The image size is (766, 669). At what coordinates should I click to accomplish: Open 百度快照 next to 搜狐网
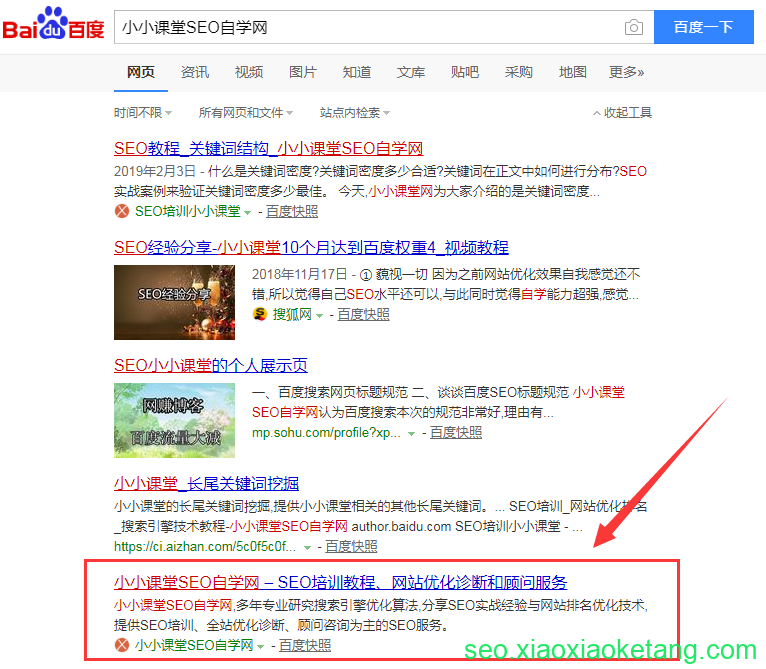363,315
